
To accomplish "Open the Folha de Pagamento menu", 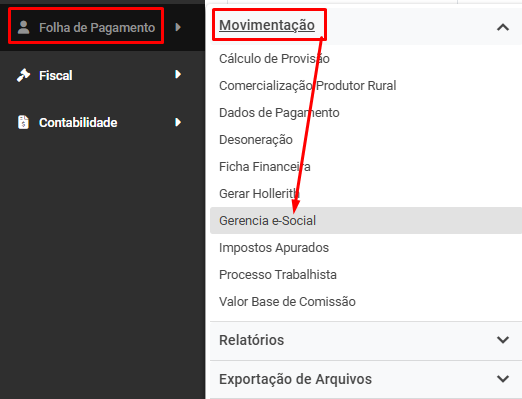I will [97, 27].
